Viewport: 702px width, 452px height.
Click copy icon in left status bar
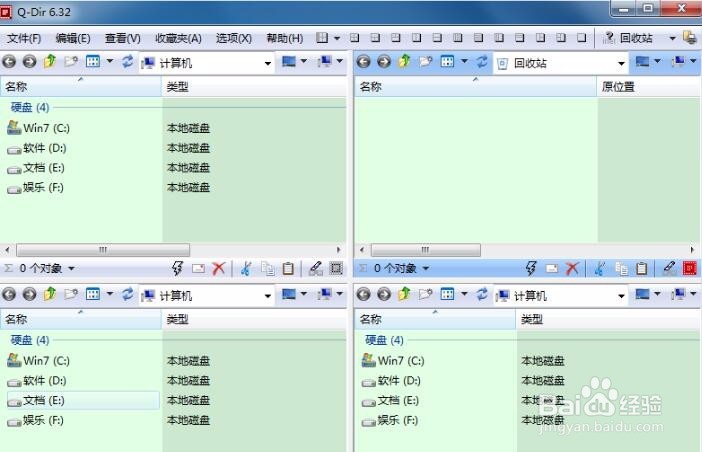pyautogui.click(x=268, y=269)
